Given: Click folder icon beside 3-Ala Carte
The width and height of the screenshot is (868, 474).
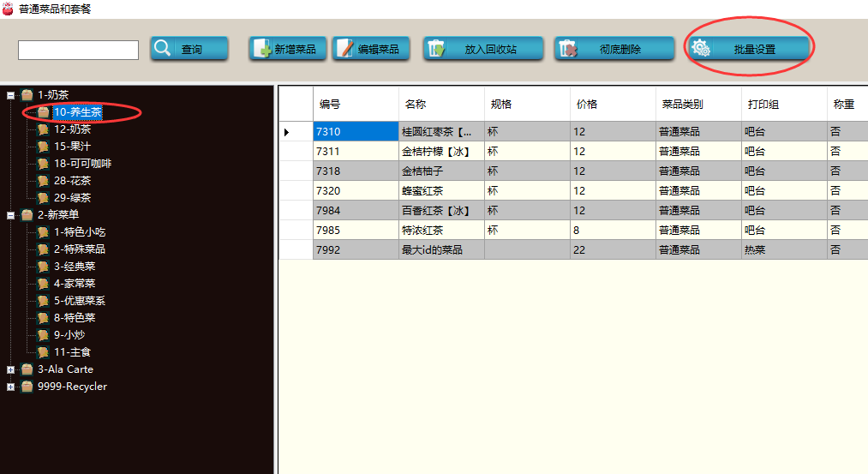Looking at the screenshot, I should (27, 369).
